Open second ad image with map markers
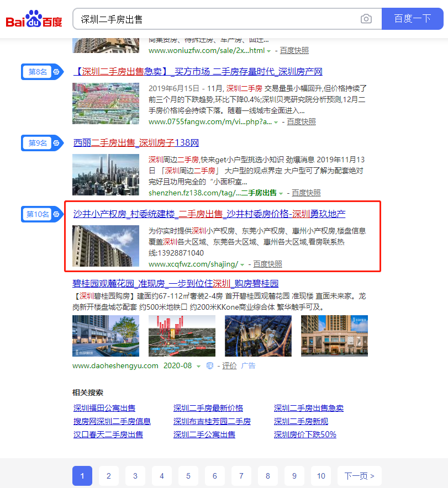Screen dimensions: 448x488 (x=182, y=336)
